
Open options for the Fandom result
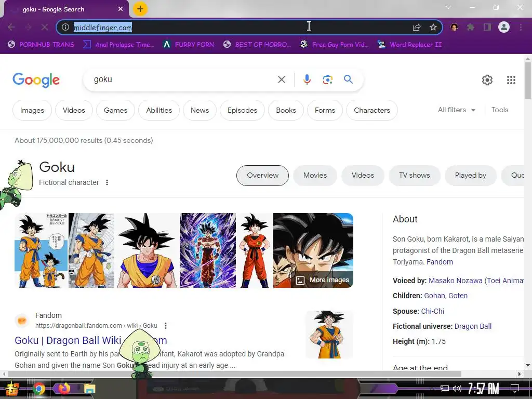click(166, 326)
